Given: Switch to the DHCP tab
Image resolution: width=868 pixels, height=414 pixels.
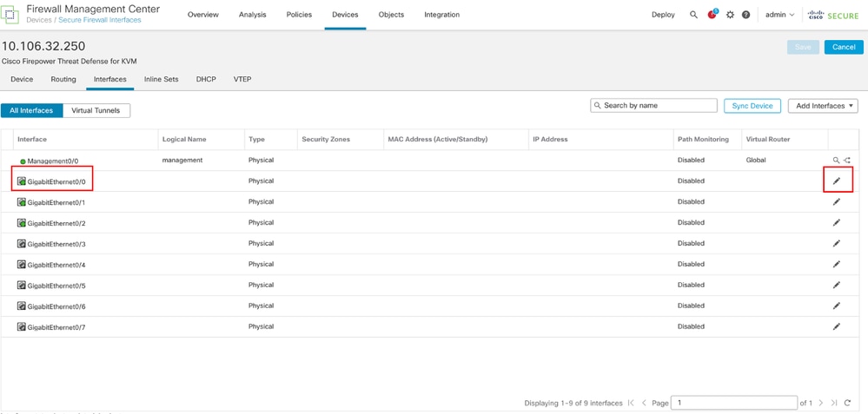Looking at the screenshot, I should pyautogui.click(x=206, y=80).
